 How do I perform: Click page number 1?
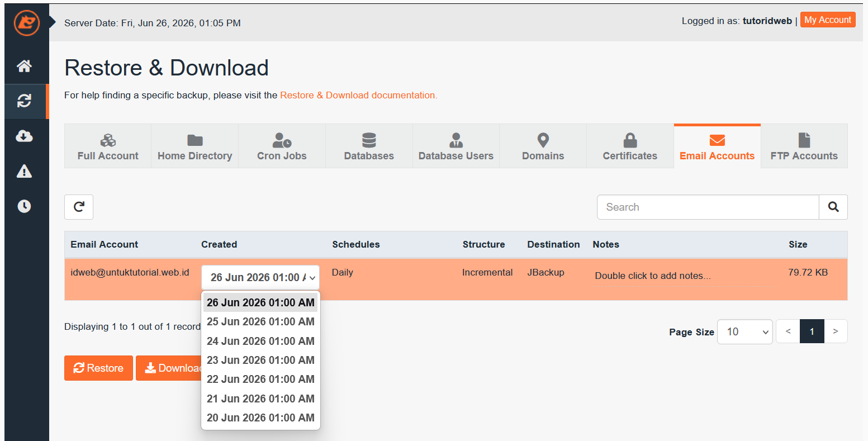pyautogui.click(x=812, y=331)
